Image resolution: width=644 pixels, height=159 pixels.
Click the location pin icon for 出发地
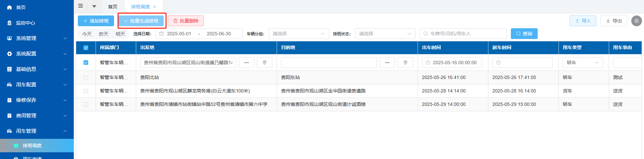pos(264,63)
